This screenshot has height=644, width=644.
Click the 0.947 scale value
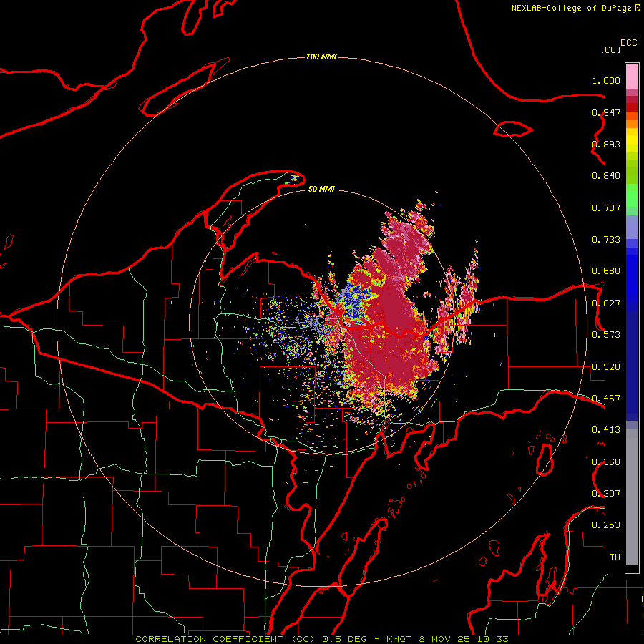coord(606,112)
